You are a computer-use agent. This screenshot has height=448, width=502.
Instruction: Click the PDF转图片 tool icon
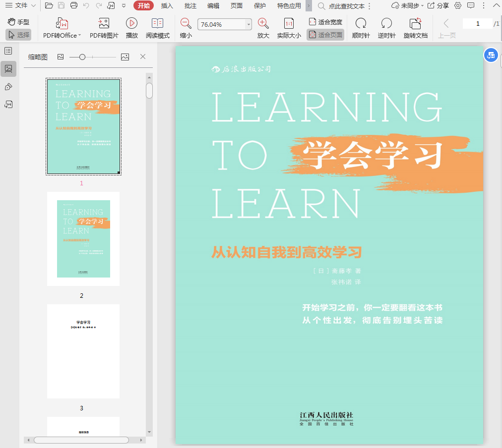[104, 24]
